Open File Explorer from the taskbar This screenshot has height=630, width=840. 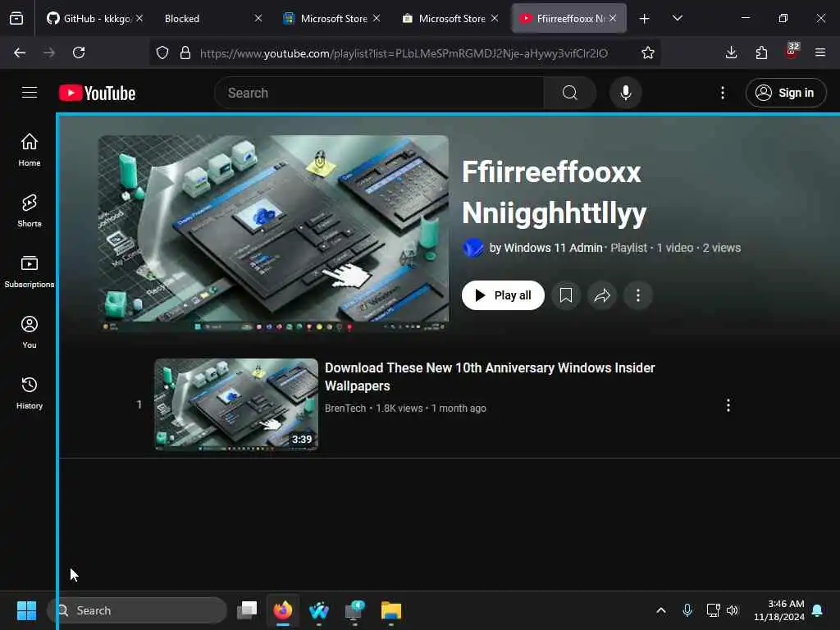click(391, 610)
